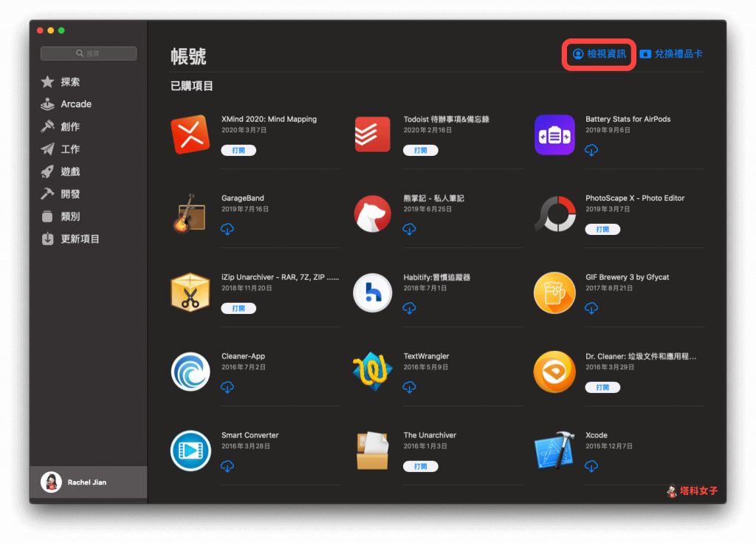The width and height of the screenshot is (756, 543).
Task: Click the GarageBand app title
Action: pyautogui.click(x=242, y=199)
